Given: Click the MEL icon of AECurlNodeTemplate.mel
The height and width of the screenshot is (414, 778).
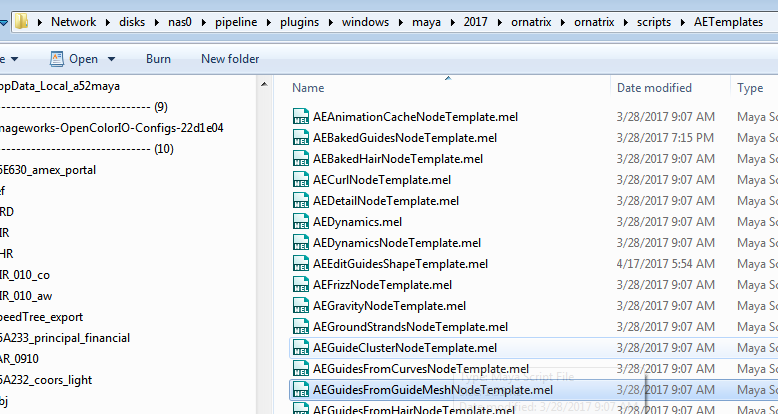Looking at the screenshot, I should (x=301, y=180).
